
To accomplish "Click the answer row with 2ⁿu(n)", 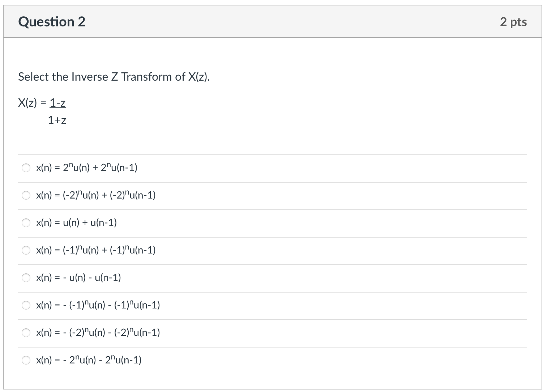I will tap(86, 167).
